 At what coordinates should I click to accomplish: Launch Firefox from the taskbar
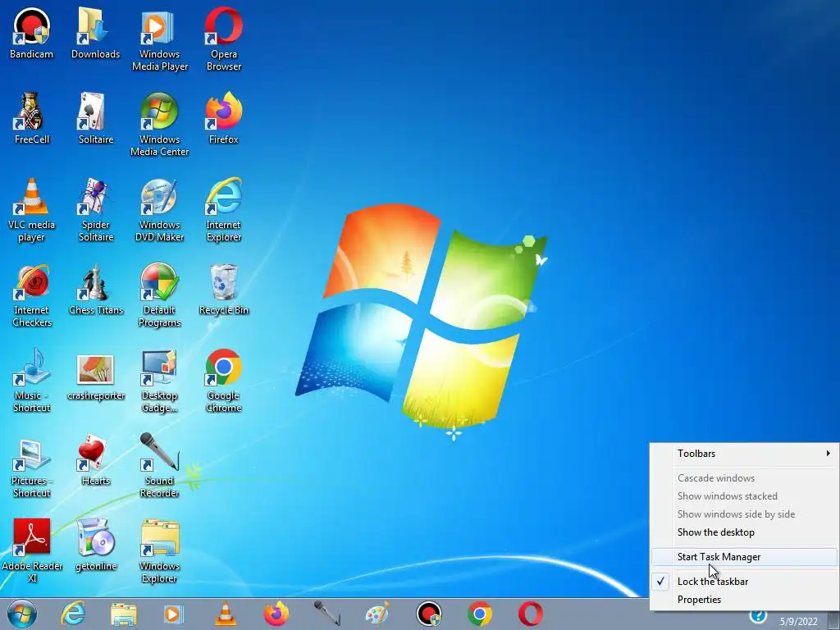coord(276,614)
